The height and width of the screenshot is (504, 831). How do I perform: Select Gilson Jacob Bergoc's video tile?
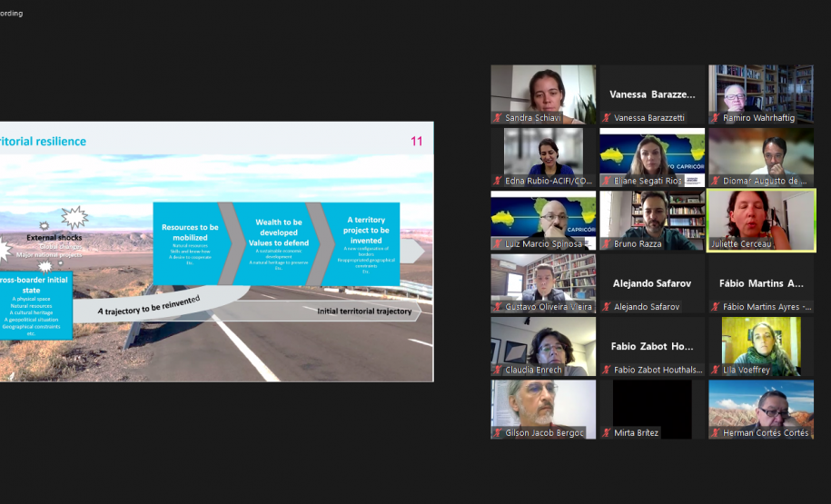pos(543,409)
